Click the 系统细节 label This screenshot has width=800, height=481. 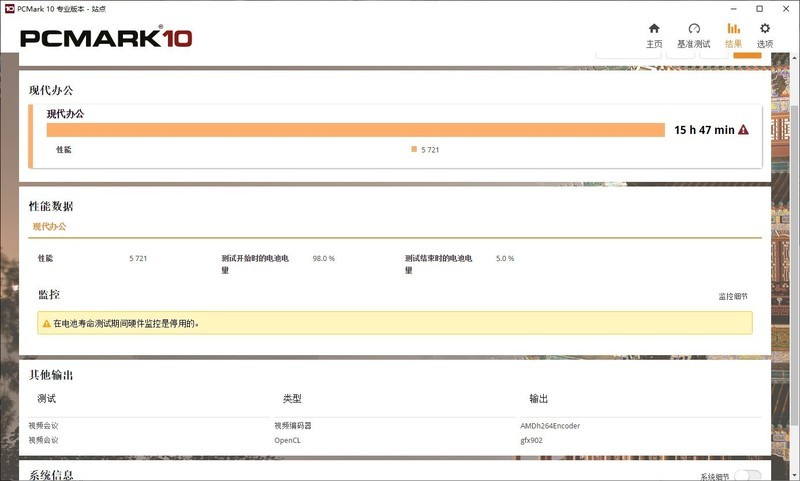tap(715, 477)
